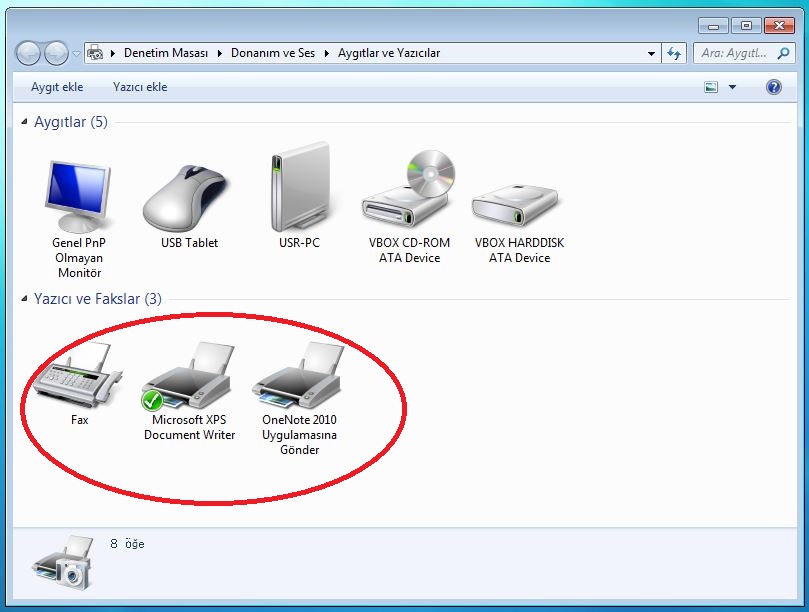809x612 pixels.
Task: Select the Genel PnP Olmayan Monitör device icon
Action: [x=78, y=196]
